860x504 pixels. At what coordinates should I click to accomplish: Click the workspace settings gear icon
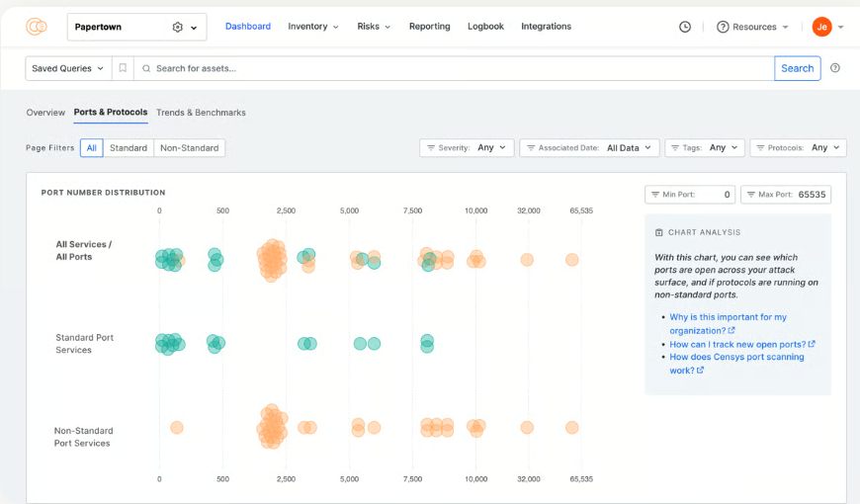pos(178,28)
